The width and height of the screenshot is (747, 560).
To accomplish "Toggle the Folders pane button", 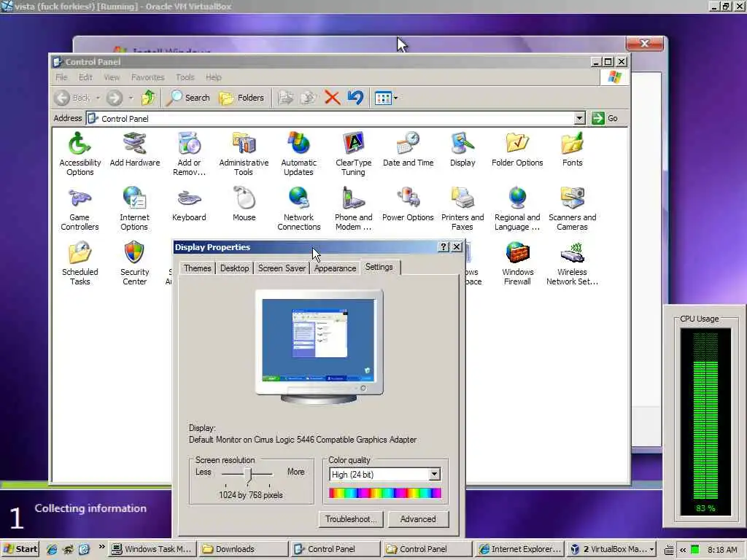I will point(242,98).
